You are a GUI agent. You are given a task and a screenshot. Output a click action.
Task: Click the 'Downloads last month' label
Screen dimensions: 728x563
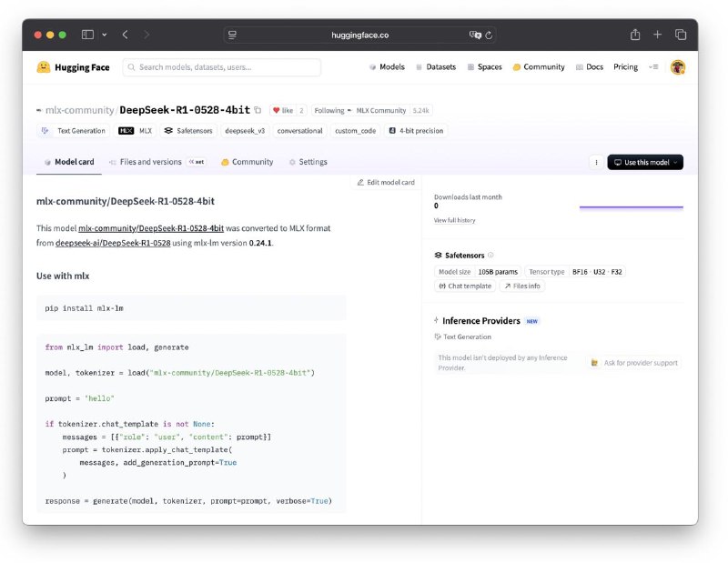468,196
